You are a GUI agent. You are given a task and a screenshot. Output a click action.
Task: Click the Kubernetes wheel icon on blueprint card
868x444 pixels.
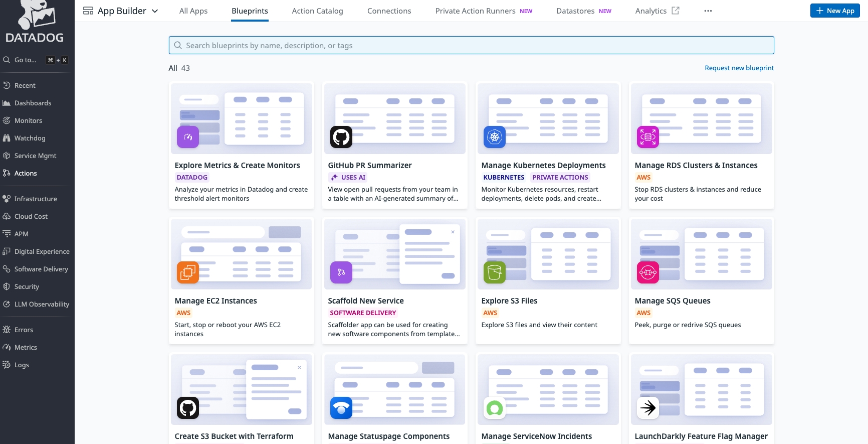(x=494, y=137)
